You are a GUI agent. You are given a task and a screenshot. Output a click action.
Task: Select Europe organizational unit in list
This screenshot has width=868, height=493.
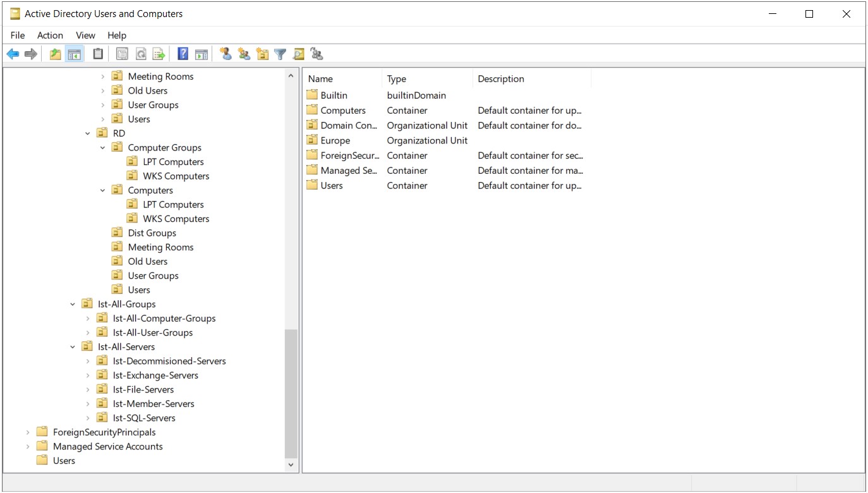tap(335, 140)
